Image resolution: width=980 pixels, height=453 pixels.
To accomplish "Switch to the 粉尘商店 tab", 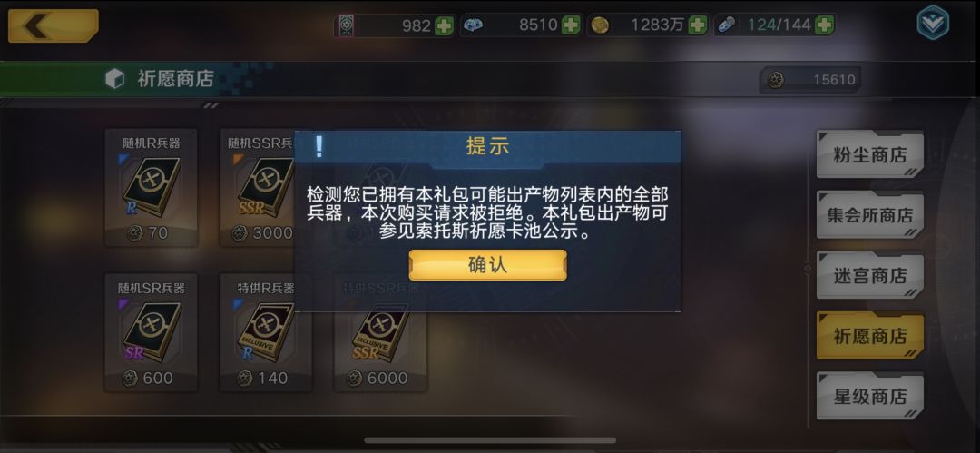I will 870,154.
